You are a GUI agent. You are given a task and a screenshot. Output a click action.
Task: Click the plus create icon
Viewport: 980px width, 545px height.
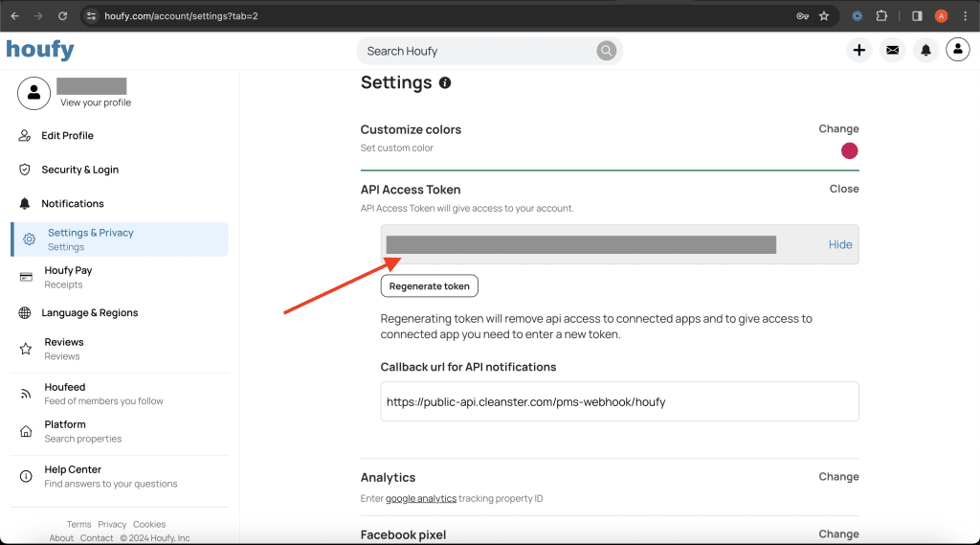[x=859, y=50]
